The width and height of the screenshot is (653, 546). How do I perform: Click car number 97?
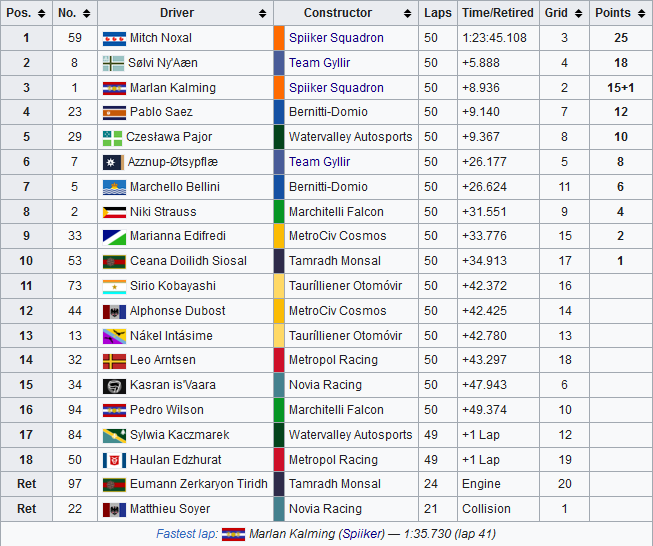pyautogui.click(x=75, y=484)
